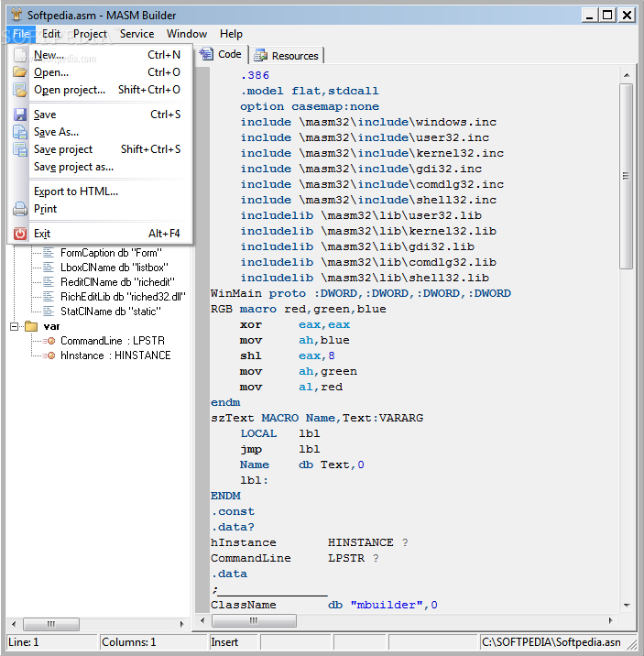Open the Window menu
This screenshot has height=656, width=644.
pyautogui.click(x=187, y=34)
